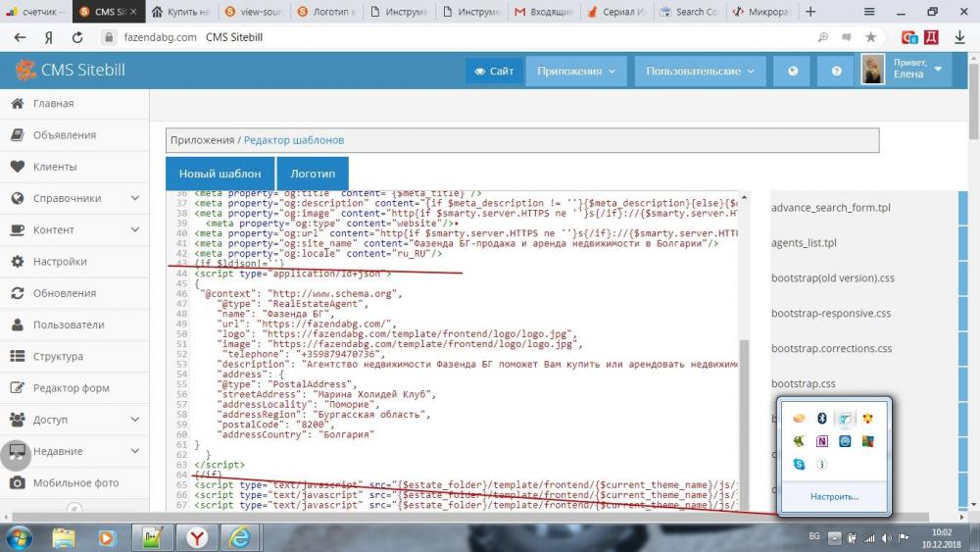Viewport: 980px width, 552px height.
Task: Click the Bluetooth icon in tray popup
Action: click(822, 419)
